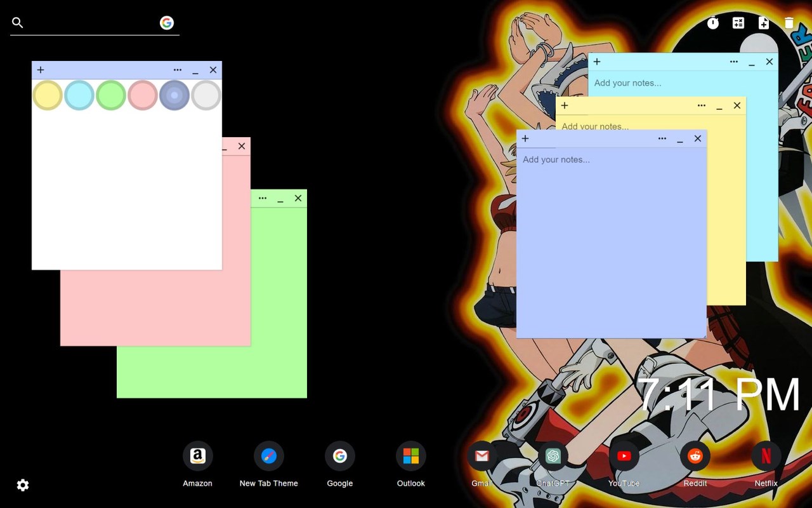The width and height of the screenshot is (812, 508).
Task: Open the ChatGPT shortcut
Action: [553, 456]
